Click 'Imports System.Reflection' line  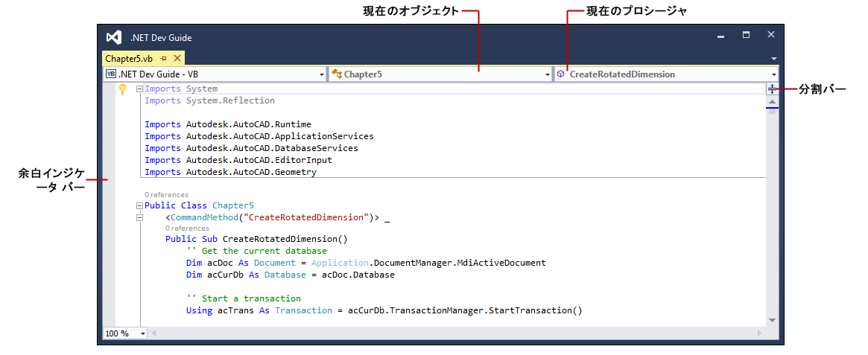(x=210, y=100)
